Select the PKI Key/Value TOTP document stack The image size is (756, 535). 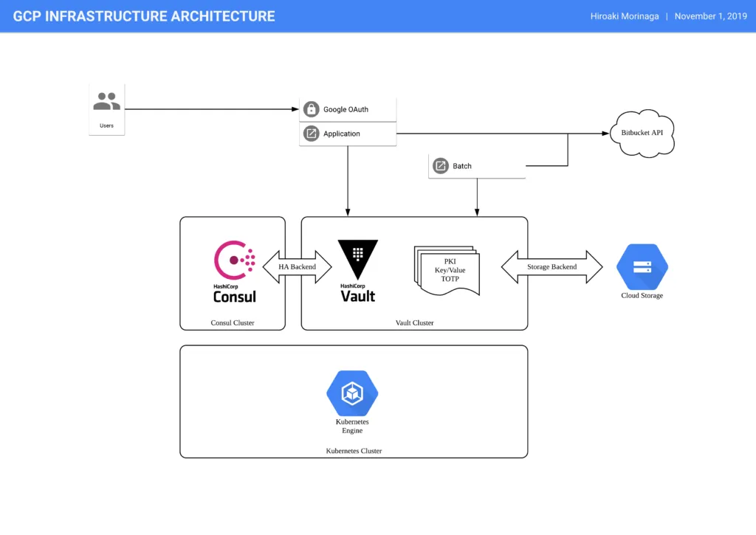coord(447,270)
